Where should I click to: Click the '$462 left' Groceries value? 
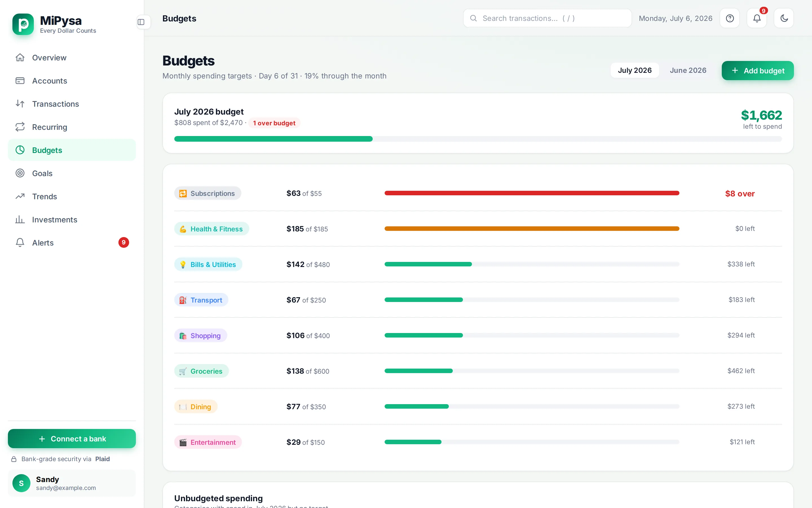click(741, 371)
